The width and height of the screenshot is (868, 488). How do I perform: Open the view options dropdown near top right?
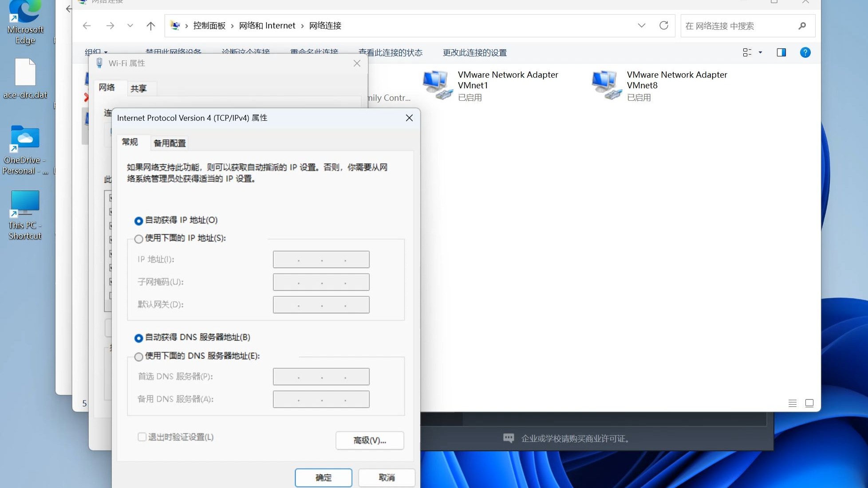point(752,52)
